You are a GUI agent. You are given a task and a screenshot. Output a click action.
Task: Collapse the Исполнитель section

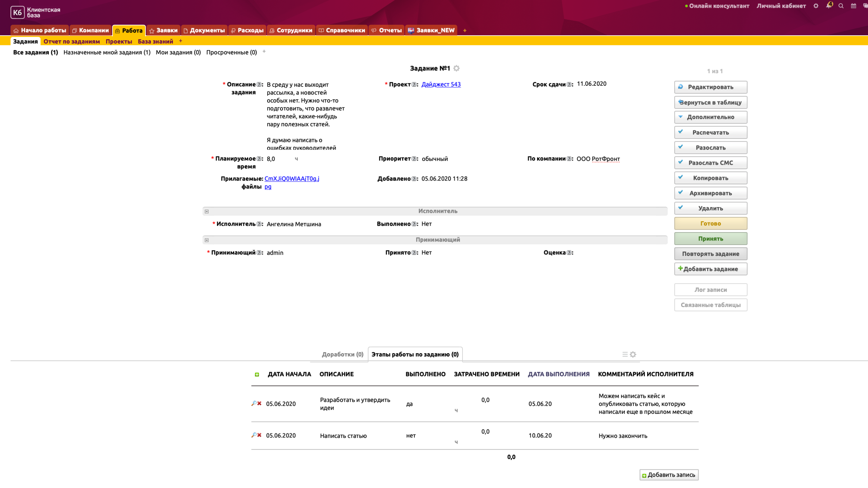pos(206,211)
